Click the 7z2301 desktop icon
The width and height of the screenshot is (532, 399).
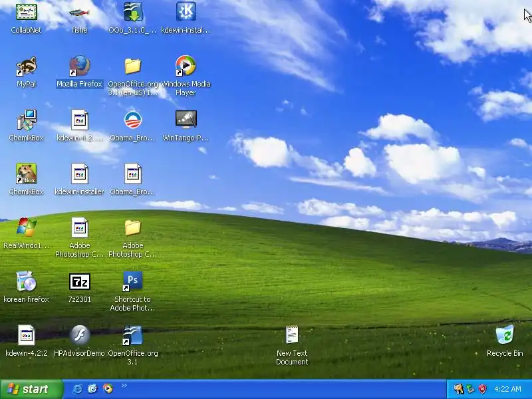pos(79,281)
